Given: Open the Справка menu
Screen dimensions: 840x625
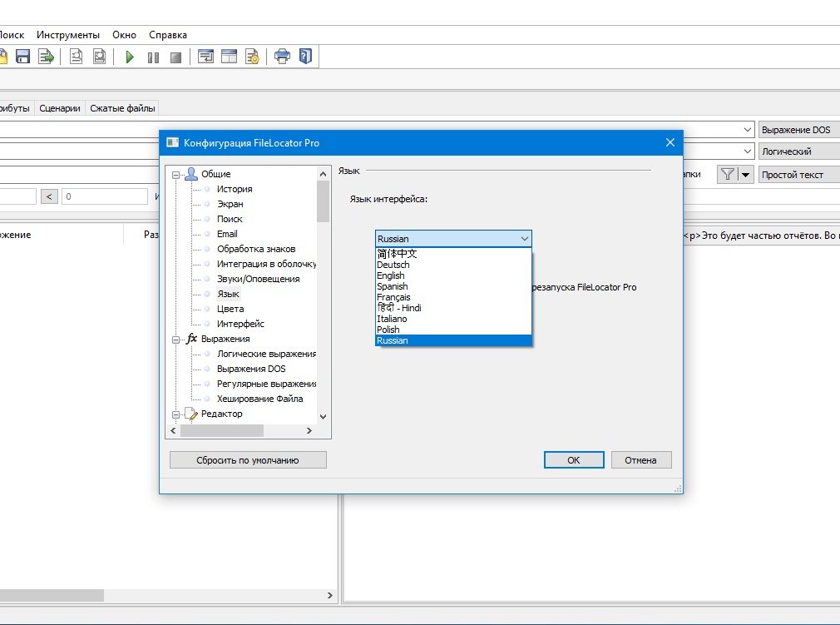Looking at the screenshot, I should click(168, 35).
